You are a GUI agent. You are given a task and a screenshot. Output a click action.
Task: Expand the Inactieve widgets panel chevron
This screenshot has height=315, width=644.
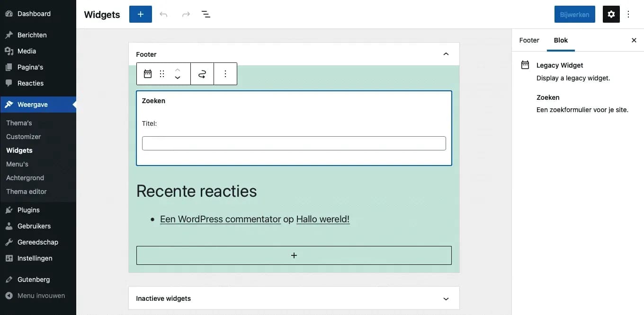446,299
